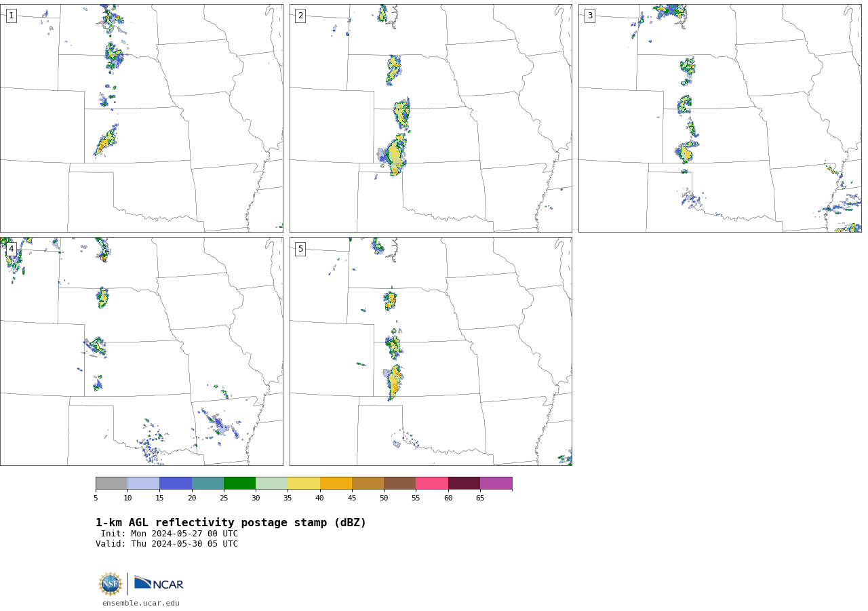Click the Valid: Thu 2024-05-30 05 UTC line

167,544
